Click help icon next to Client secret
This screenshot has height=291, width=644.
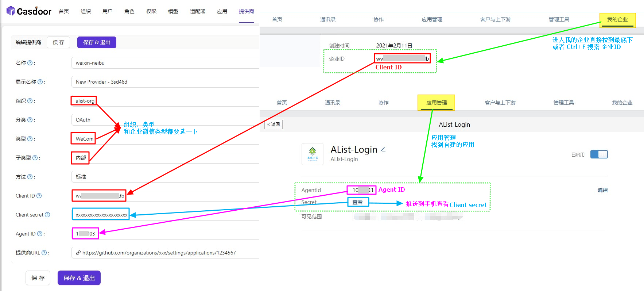click(x=47, y=215)
